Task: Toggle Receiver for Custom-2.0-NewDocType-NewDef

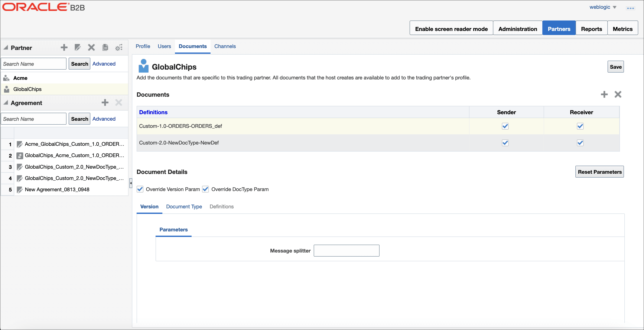Action: point(580,143)
